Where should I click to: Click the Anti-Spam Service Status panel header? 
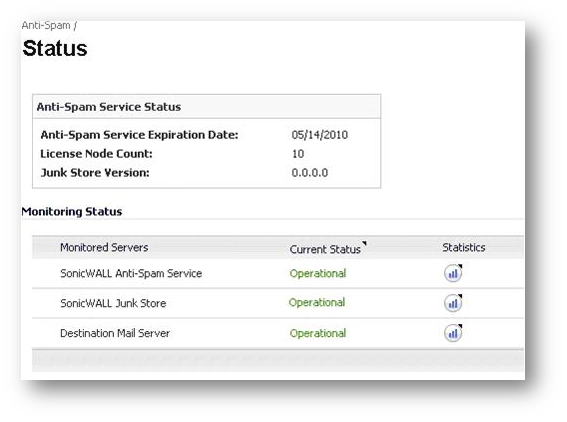pos(206,107)
